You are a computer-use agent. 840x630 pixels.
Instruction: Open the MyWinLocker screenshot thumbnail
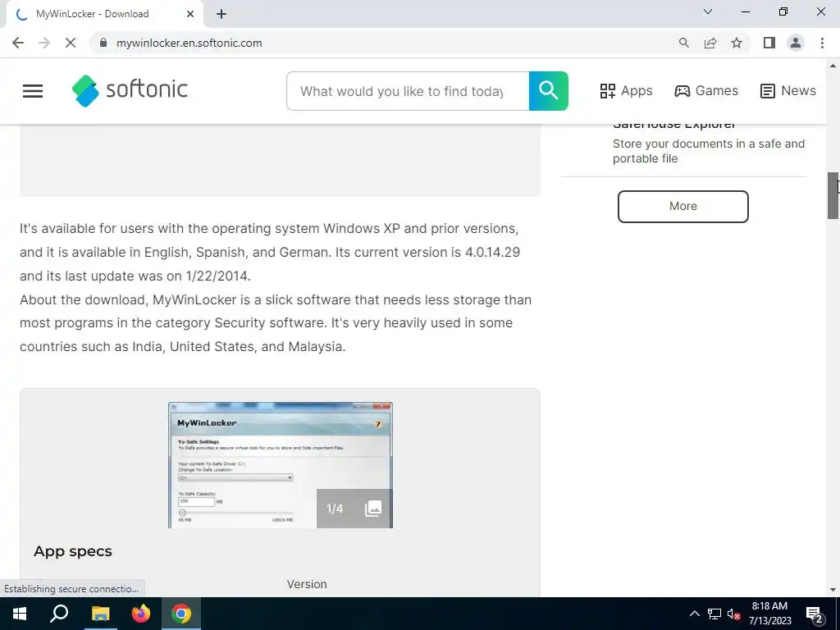[281, 465]
